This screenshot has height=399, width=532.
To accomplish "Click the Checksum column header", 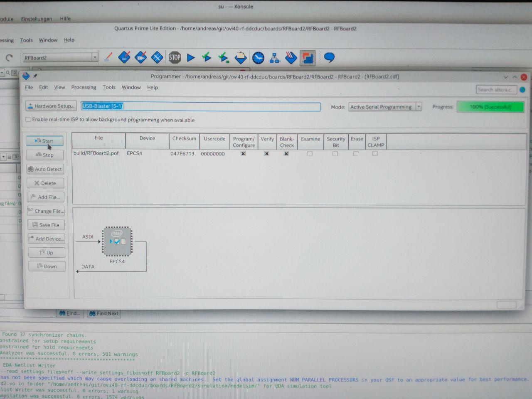I will 184,141.
